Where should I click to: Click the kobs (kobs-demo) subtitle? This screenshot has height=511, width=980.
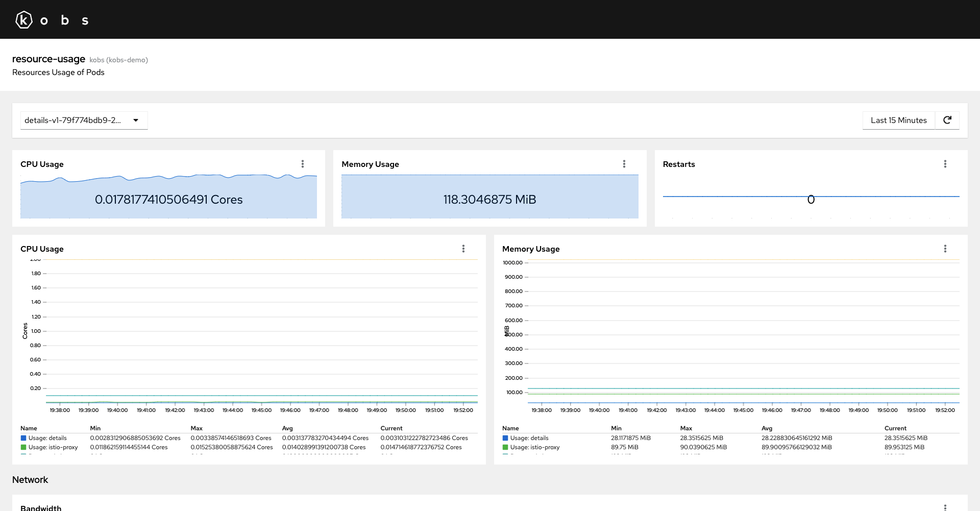coord(119,60)
